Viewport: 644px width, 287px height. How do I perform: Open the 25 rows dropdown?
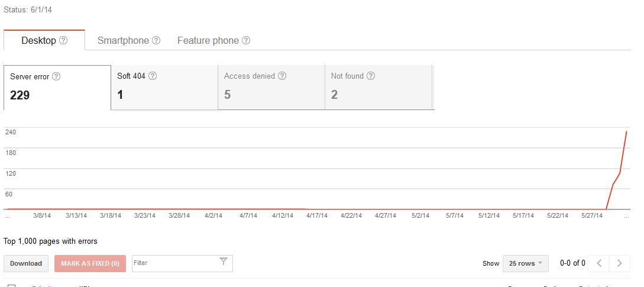525,263
